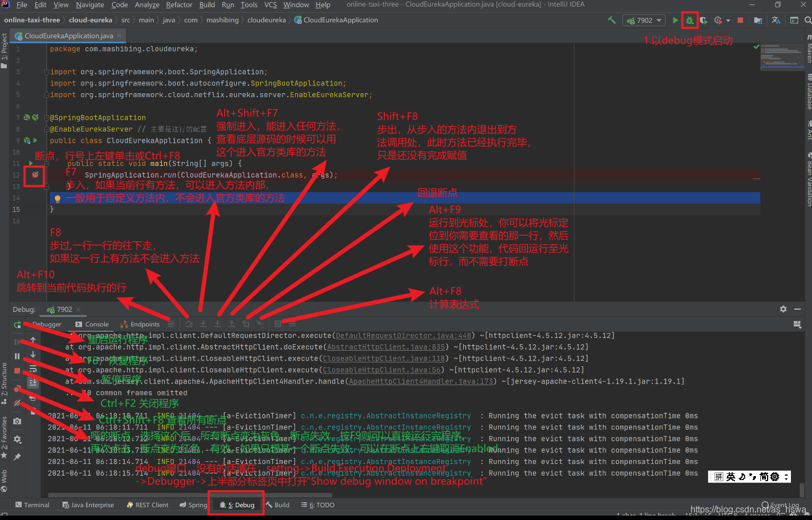Open the Project side panel

tap(4, 51)
